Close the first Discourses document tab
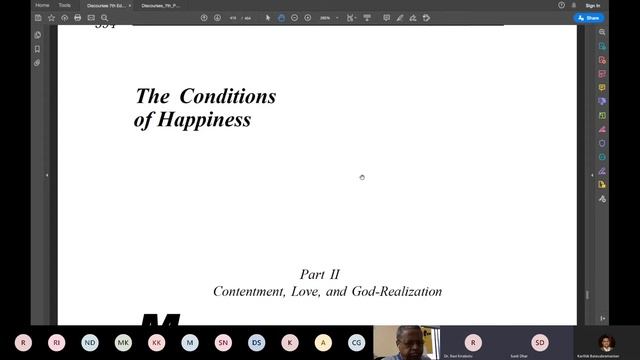The width and height of the screenshot is (640, 360). [130, 6]
